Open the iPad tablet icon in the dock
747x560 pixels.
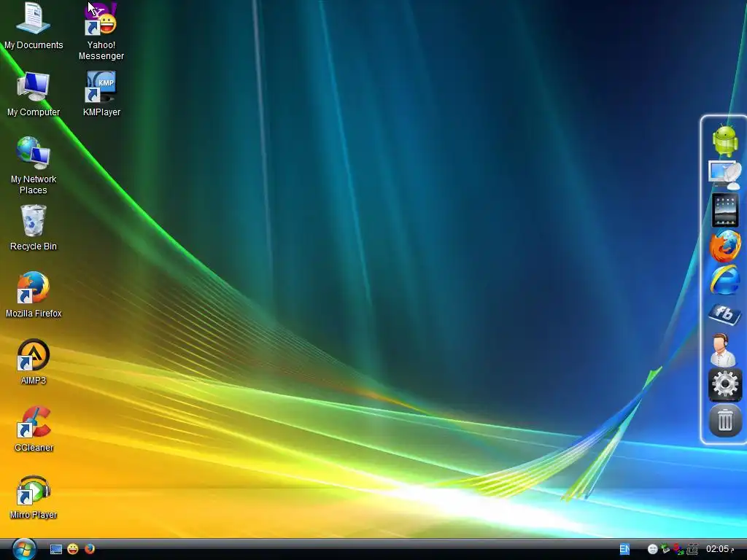(x=725, y=210)
